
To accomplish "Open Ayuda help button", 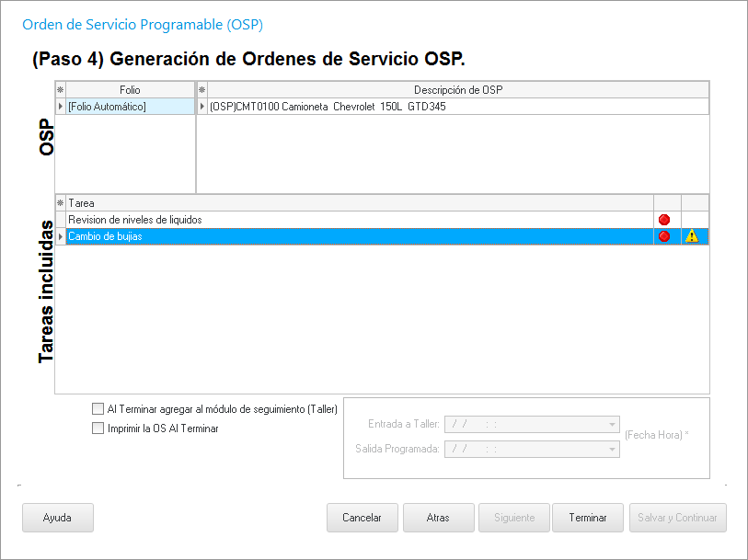I will (x=57, y=518).
